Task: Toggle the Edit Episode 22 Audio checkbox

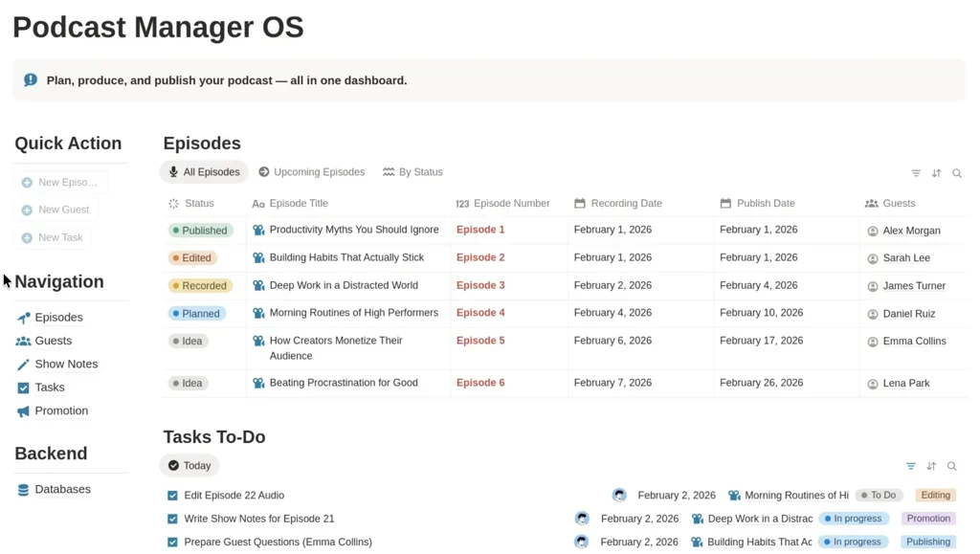Action: point(172,496)
